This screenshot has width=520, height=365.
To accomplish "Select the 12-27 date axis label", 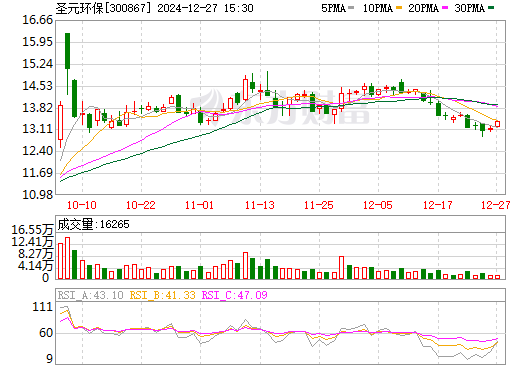I will tap(496, 205).
